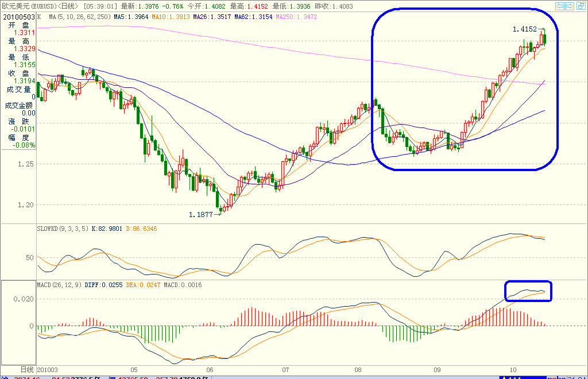Click the 201003 time axis label
Viewport: 588px width, 379px height.
tap(47, 370)
